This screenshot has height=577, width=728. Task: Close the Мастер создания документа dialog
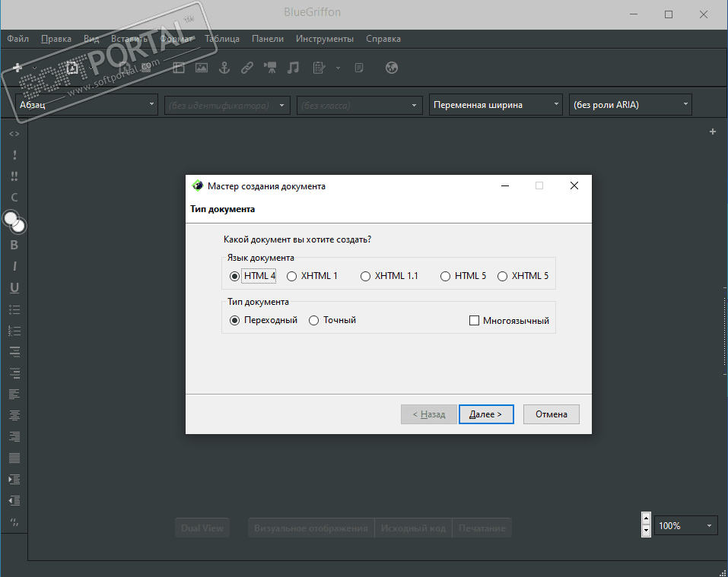574,185
